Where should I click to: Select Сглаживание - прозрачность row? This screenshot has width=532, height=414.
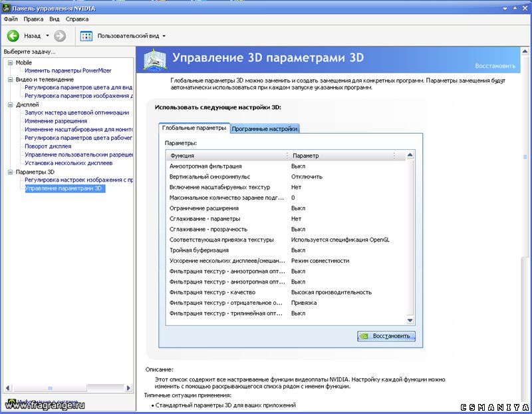(286, 230)
